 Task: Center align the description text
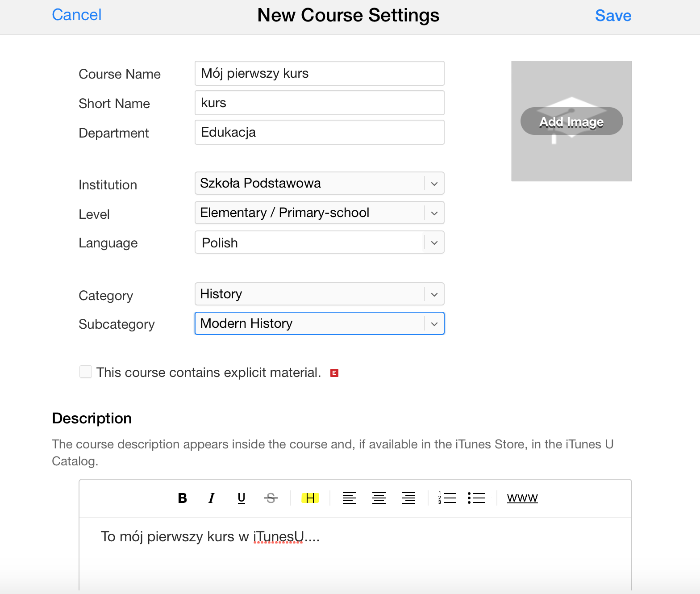click(379, 498)
